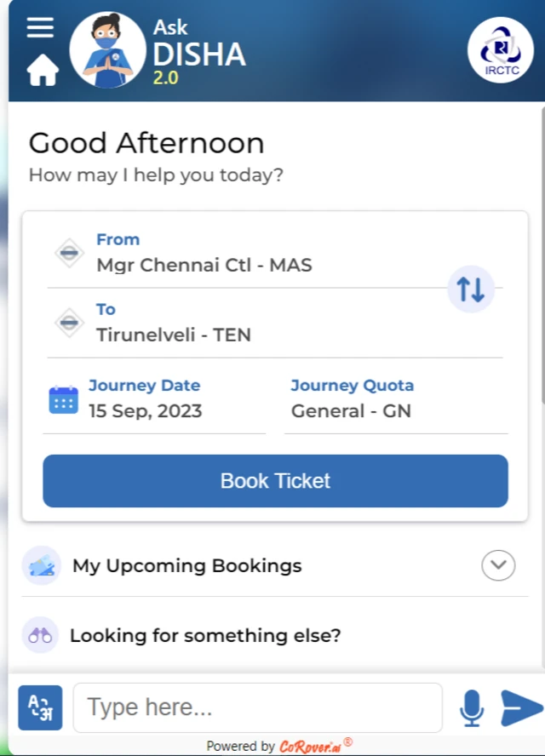Open the CoRover.ai link

click(310, 747)
